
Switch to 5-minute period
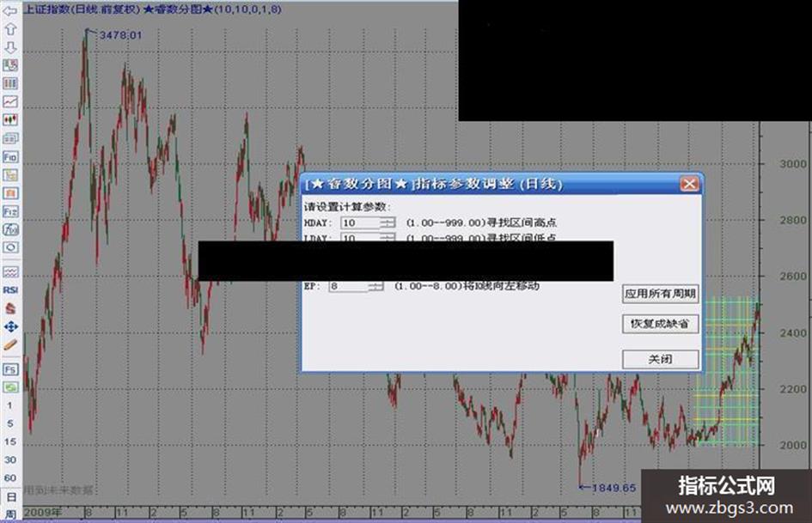coord(9,423)
